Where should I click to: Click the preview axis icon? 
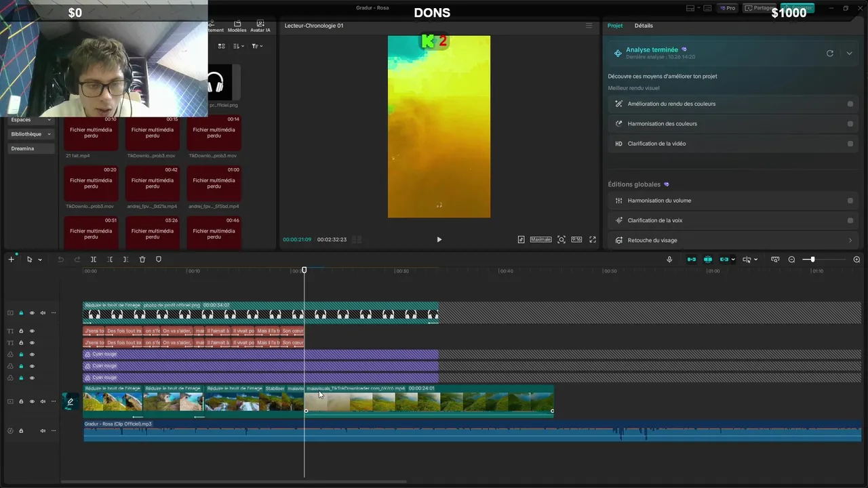point(747,260)
